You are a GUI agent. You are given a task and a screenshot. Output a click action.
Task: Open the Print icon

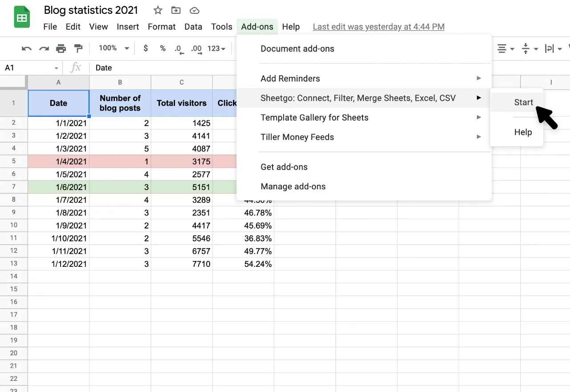(61, 49)
